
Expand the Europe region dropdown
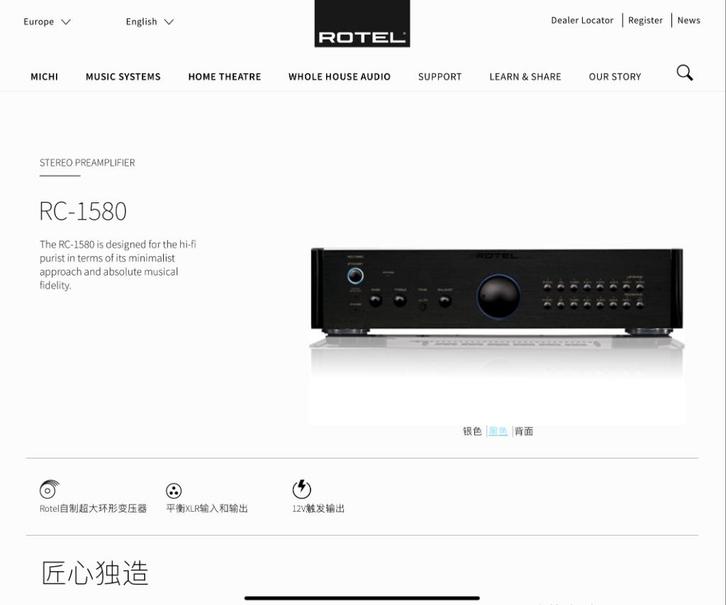point(47,22)
